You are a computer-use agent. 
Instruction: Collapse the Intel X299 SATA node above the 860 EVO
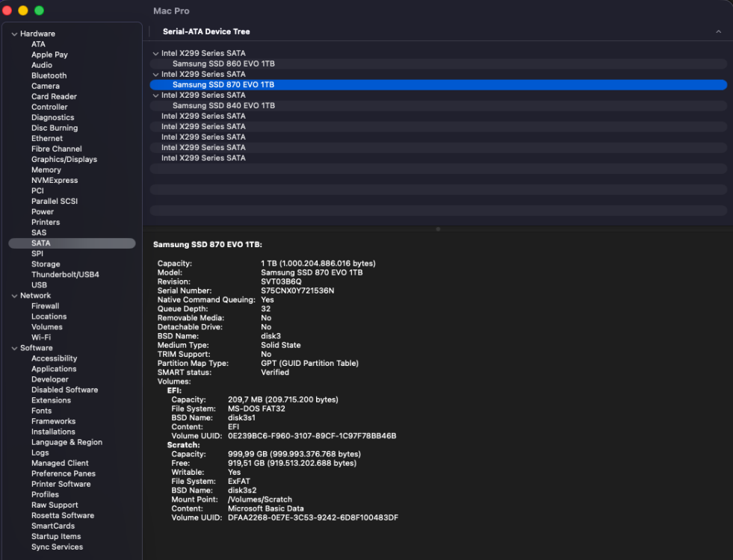[155, 53]
